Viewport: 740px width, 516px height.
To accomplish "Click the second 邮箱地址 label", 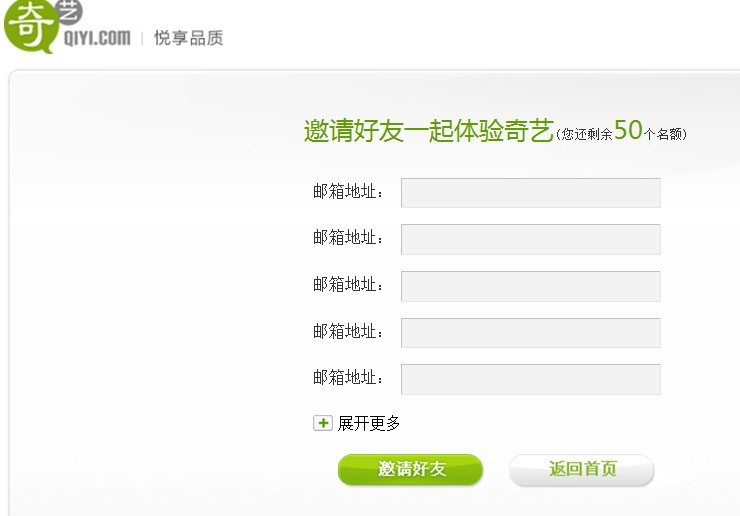I will click(x=348, y=237).
